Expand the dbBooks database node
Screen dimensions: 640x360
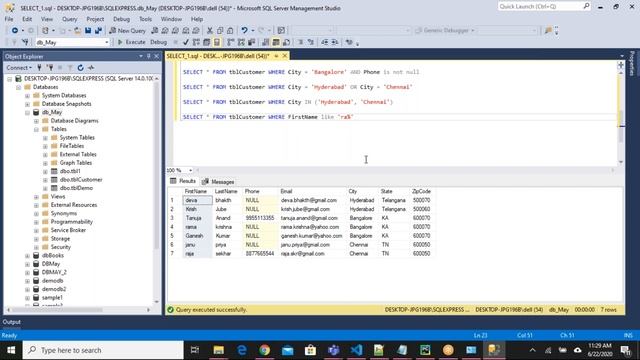click(27, 256)
